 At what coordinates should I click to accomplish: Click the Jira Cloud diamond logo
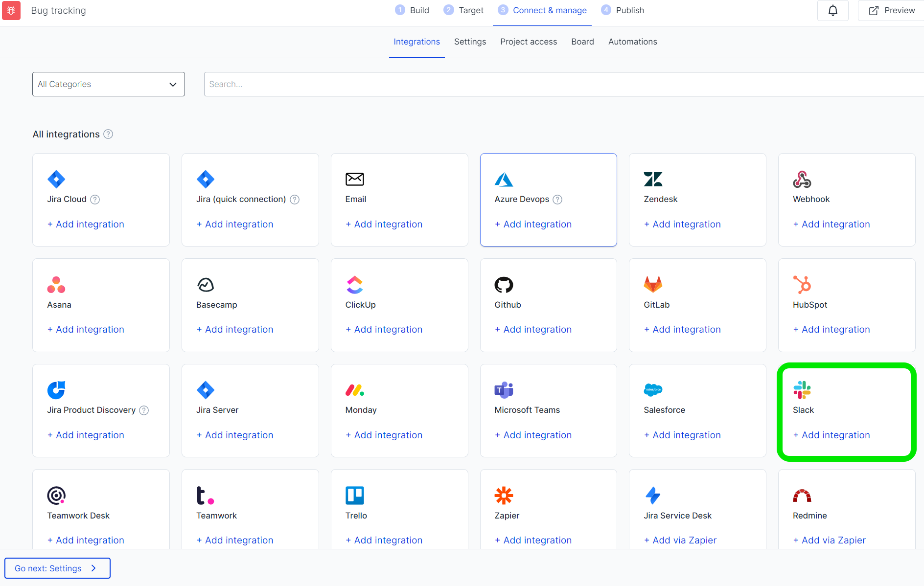point(56,179)
